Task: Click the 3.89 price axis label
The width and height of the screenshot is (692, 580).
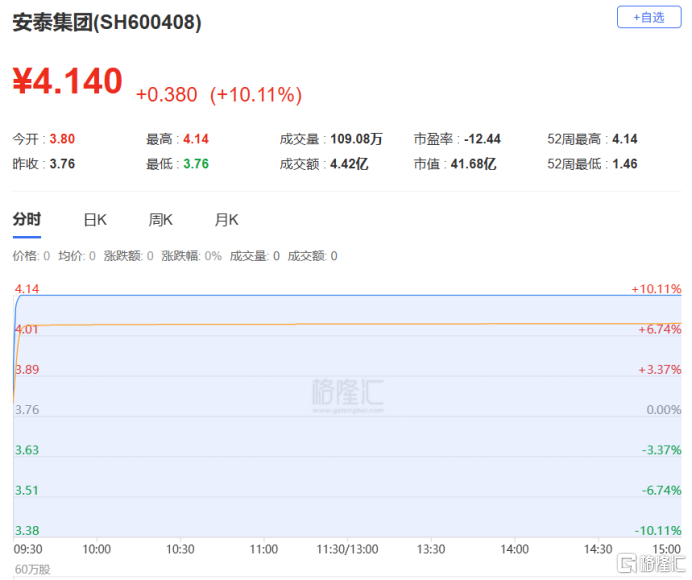Action: pos(27,369)
